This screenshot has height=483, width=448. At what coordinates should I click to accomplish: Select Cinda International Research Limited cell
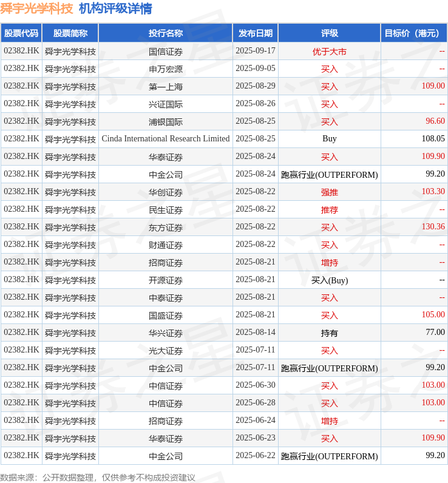pyautogui.click(x=166, y=139)
